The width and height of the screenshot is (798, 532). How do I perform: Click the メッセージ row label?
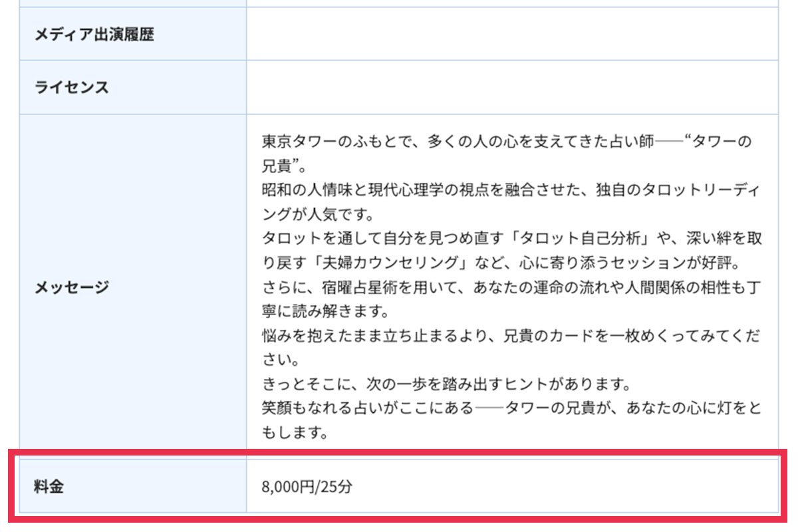(71, 288)
